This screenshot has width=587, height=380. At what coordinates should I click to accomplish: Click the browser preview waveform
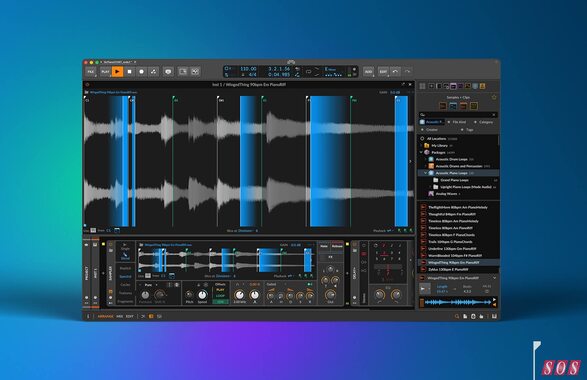tap(457, 302)
